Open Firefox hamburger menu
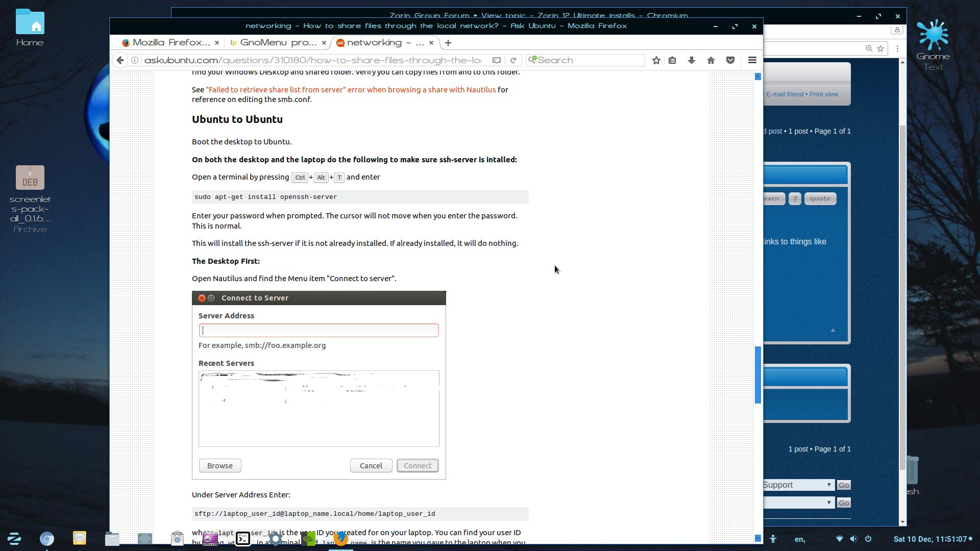Screen dimensions: 980x551 pos(752,60)
